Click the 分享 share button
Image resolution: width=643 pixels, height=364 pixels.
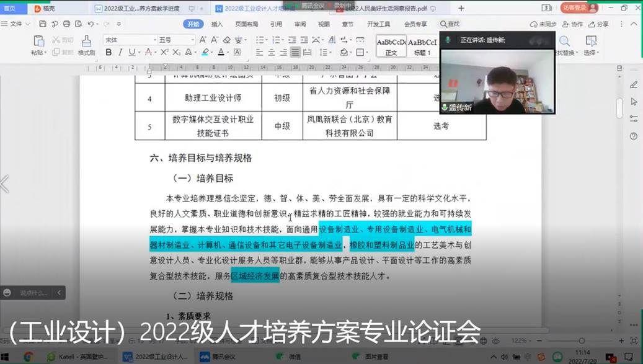click(x=598, y=24)
